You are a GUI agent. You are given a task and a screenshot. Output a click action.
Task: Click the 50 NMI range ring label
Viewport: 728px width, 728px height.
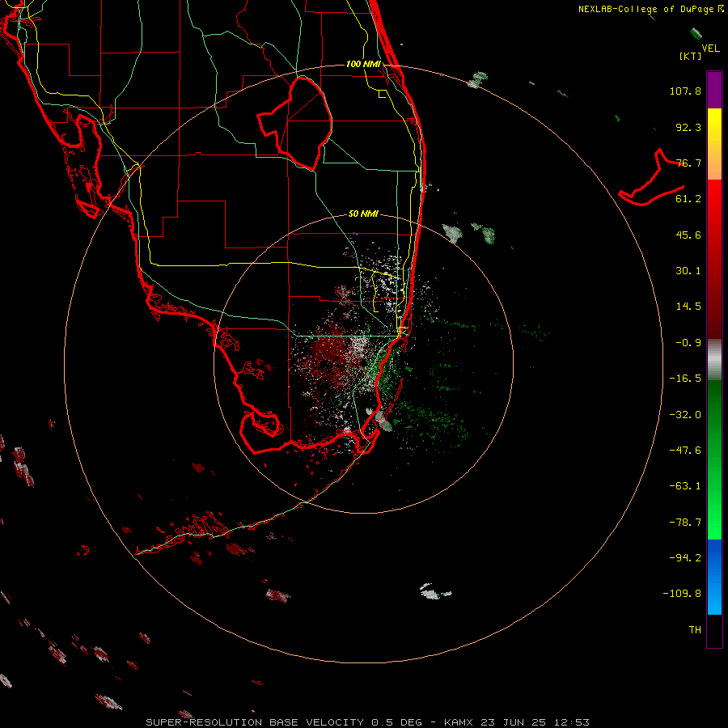pyautogui.click(x=363, y=214)
